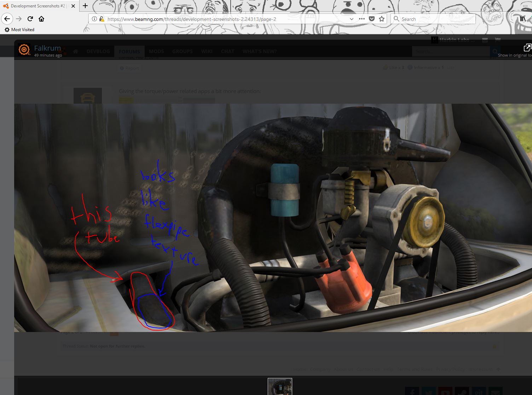Click the browser forward arrow
The width and height of the screenshot is (532, 395).
19,19
